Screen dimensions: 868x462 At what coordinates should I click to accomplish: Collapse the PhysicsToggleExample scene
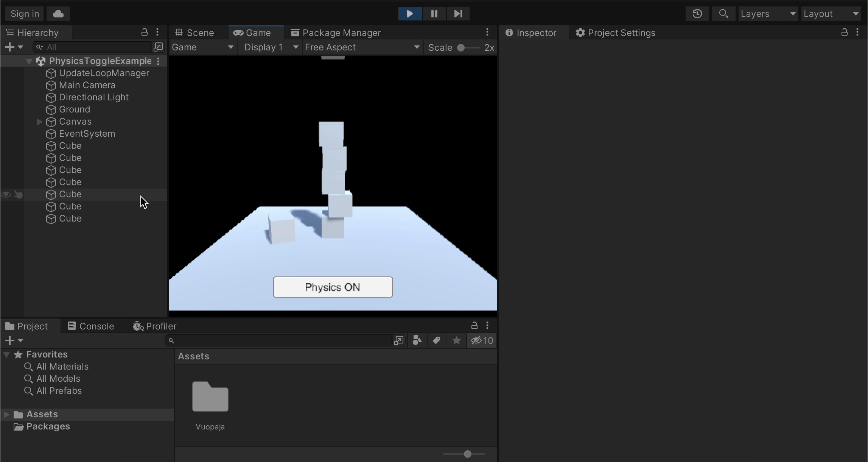click(x=29, y=61)
